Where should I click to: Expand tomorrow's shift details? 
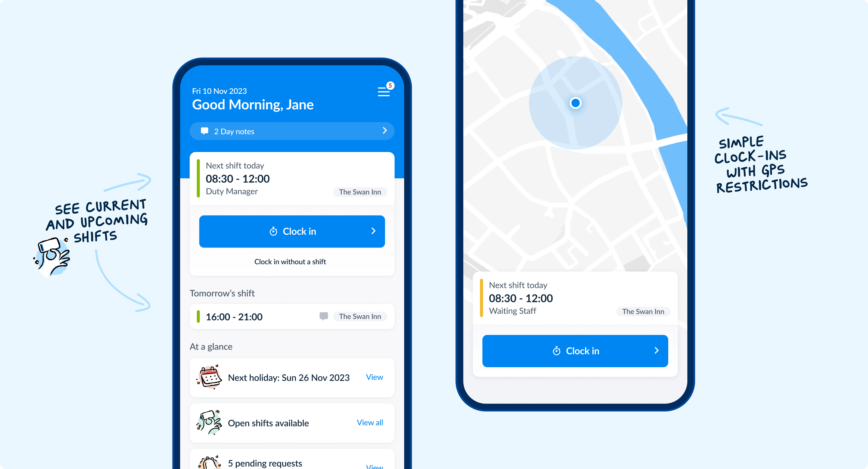tap(291, 316)
